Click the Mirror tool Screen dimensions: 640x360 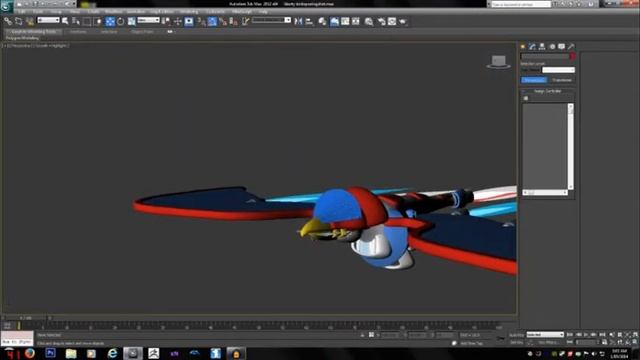(x=298, y=21)
